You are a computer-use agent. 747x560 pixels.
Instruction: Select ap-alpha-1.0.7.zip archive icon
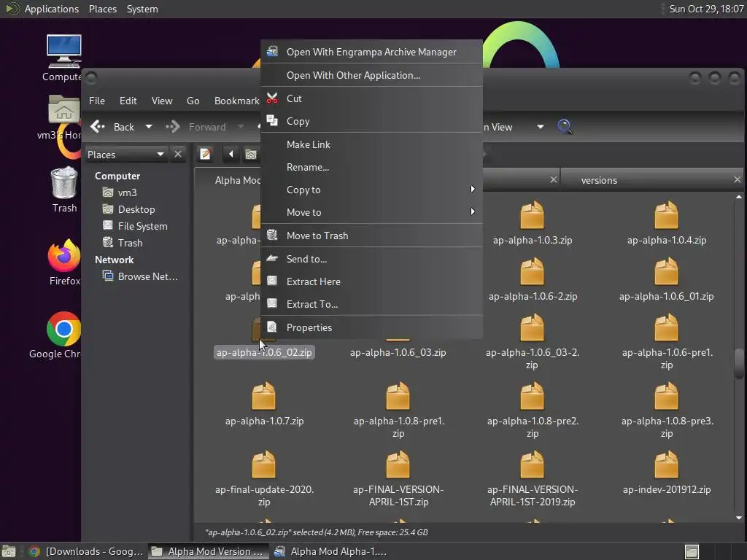tap(263, 396)
